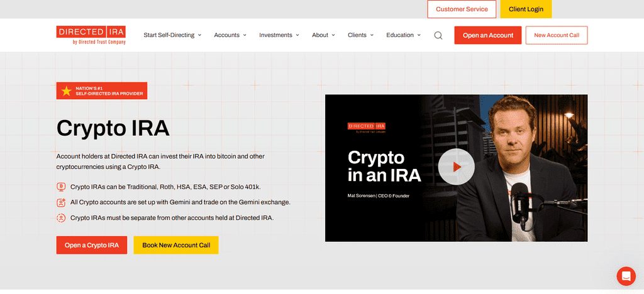Click the icon beside Gemini exchange bullet
This screenshot has width=644, height=294.
(x=61, y=202)
